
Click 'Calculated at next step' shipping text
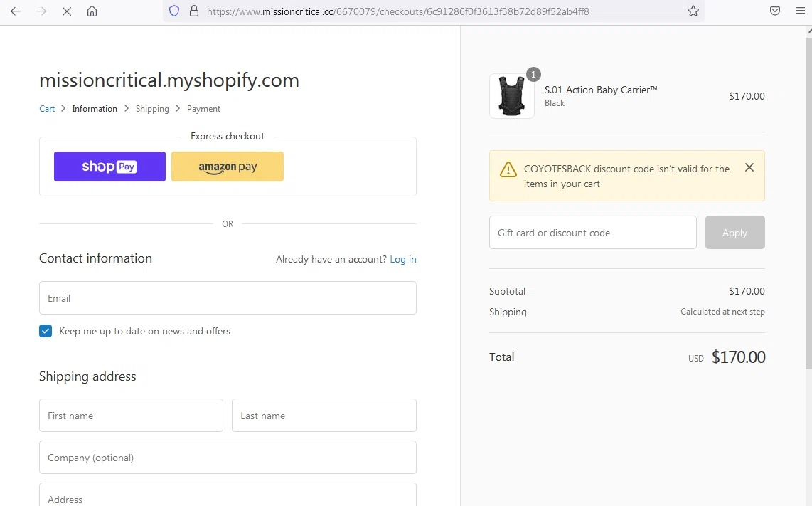pos(722,312)
